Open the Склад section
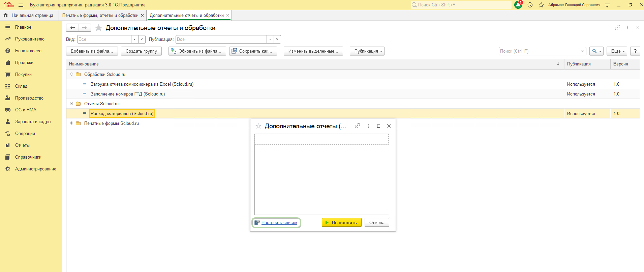The height and width of the screenshot is (272, 644). [x=21, y=86]
